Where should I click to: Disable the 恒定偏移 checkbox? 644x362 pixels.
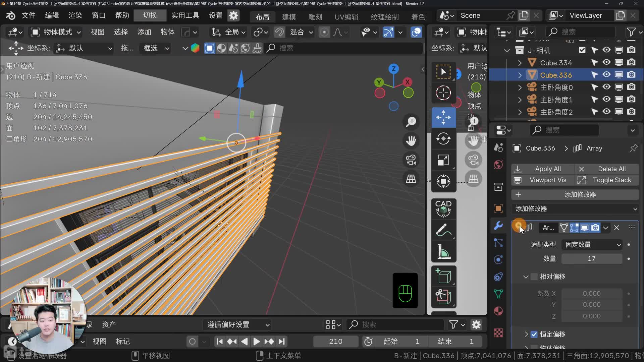coord(534,334)
